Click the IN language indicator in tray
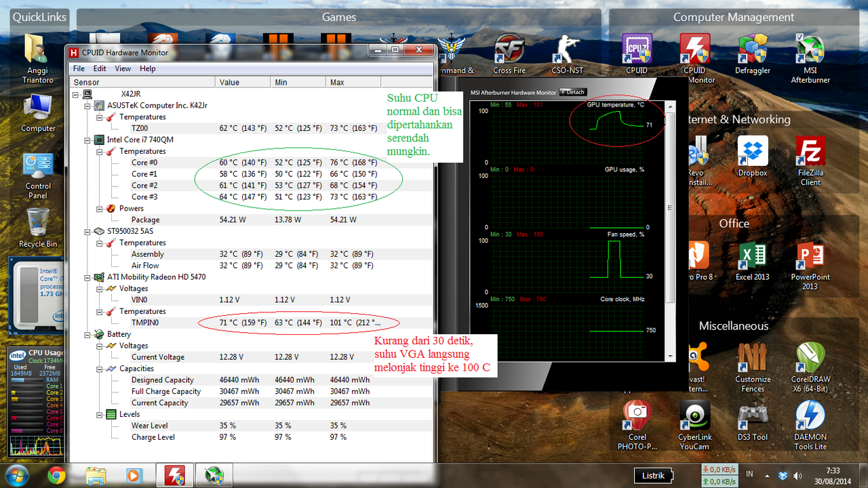868x488 pixels. click(x=749, y=474)
